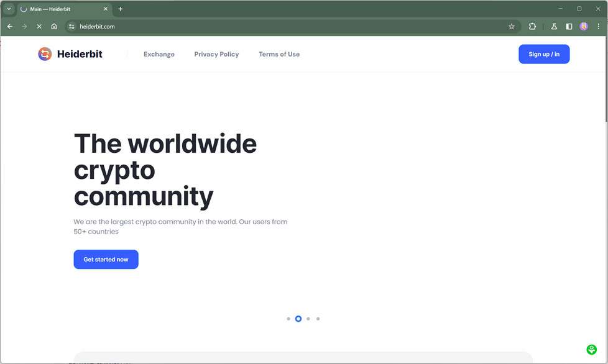The width and height of the screenshot is (608, 364).
Task: Expand the tab search dropdown arrow
Action: [9, 9]
